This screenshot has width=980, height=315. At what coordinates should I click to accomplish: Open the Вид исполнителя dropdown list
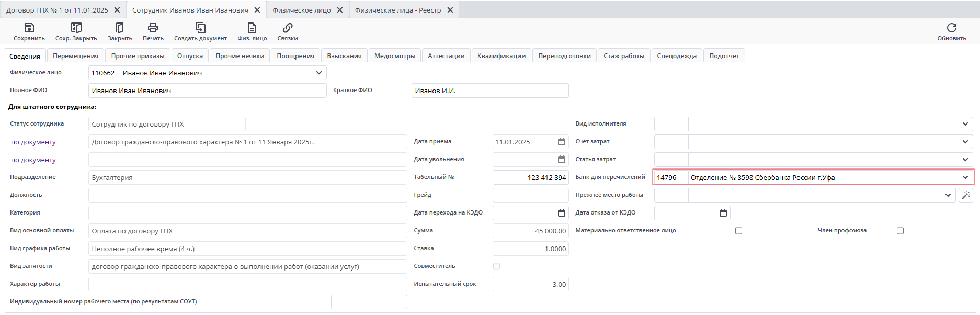965,124
